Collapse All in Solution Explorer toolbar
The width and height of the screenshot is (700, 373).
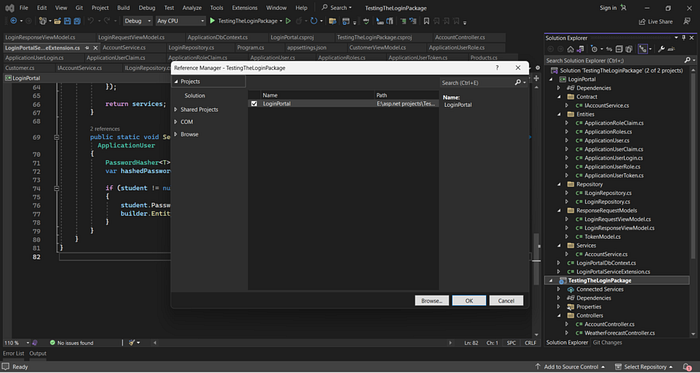pyautogui.click(x=619, y=49)
